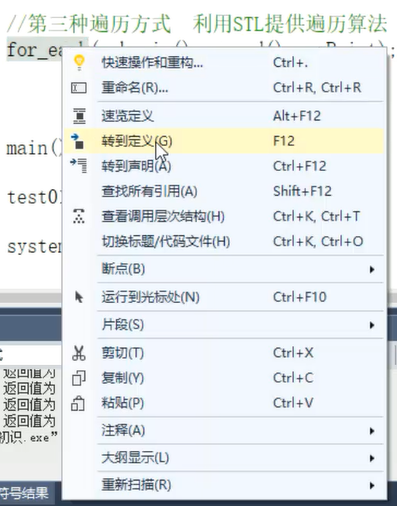Click the lightbulb quick actions icon
This screenshot has height=506, width=397.
click(x=79, y=62)
